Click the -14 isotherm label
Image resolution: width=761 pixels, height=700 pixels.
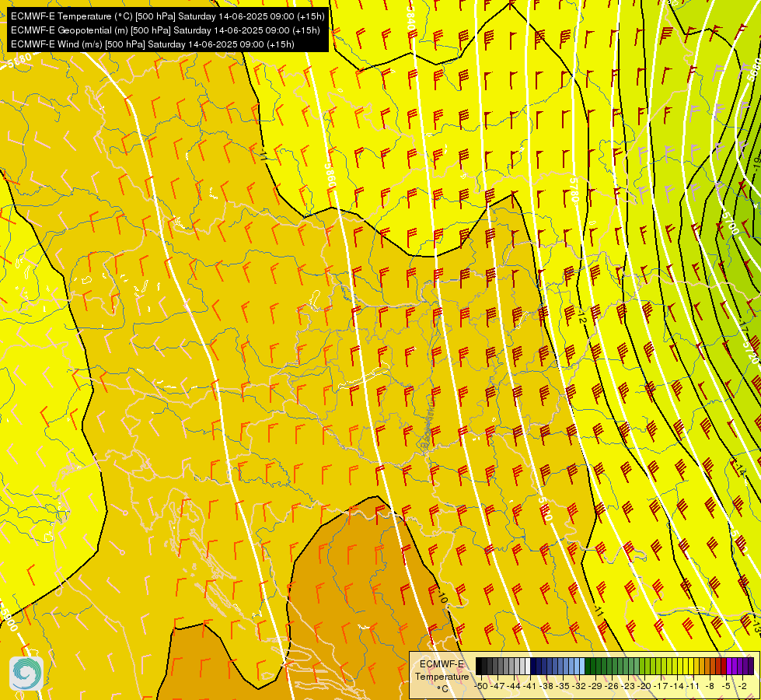click(x=739, y=469)
